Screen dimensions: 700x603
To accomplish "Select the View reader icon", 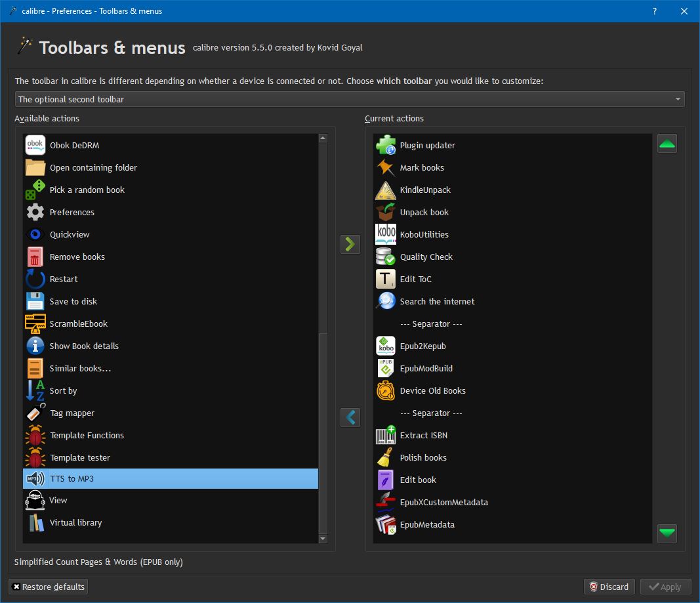I will (35, 501).
